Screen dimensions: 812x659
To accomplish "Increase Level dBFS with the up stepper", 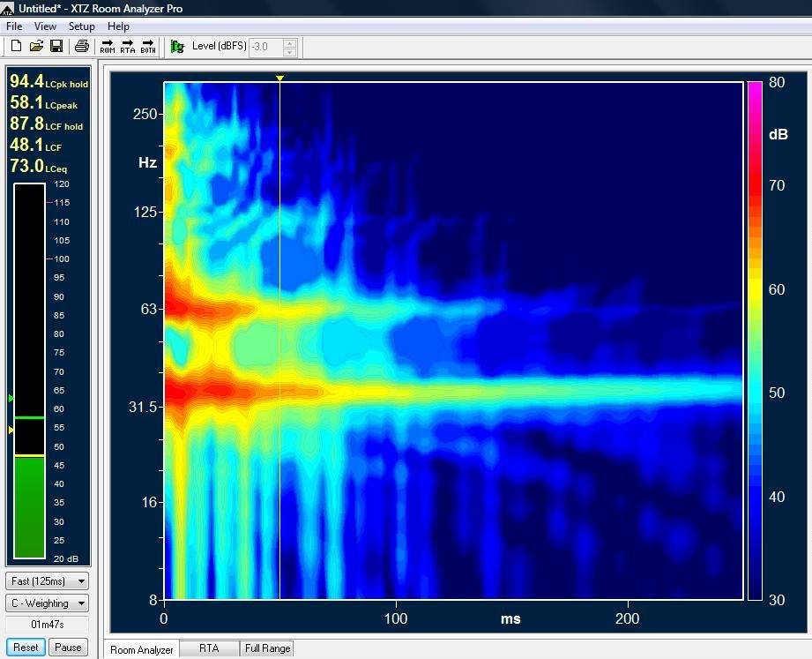I will coord(290,43).
